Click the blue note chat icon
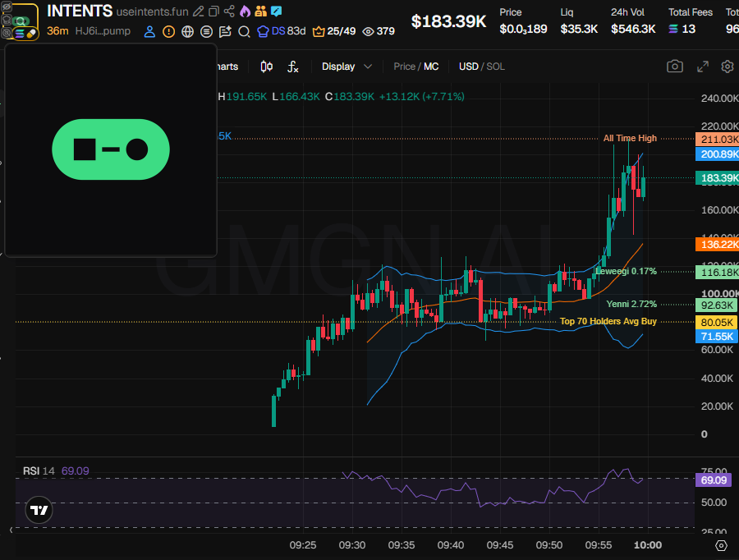 (276, 11)
